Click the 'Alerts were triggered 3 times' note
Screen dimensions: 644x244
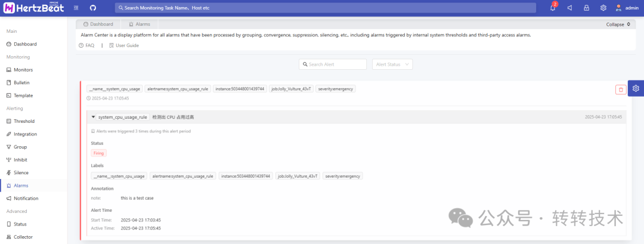click(141, 131)
